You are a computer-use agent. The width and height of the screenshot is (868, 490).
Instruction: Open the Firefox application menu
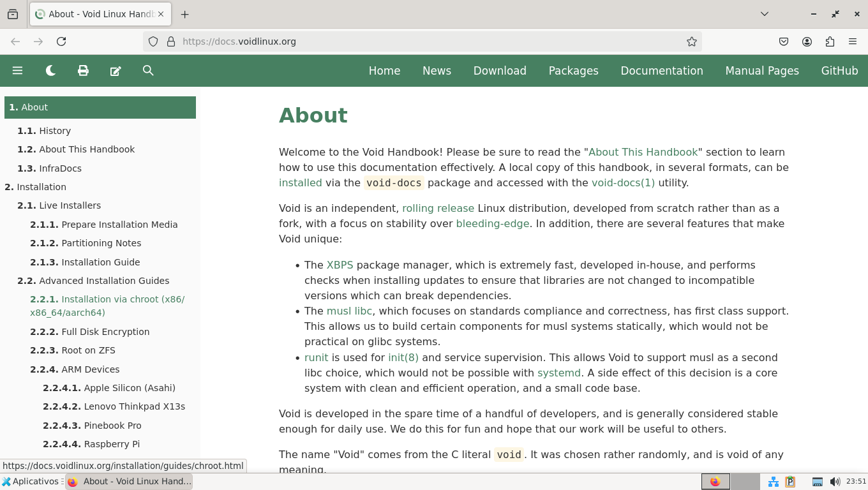853,41
